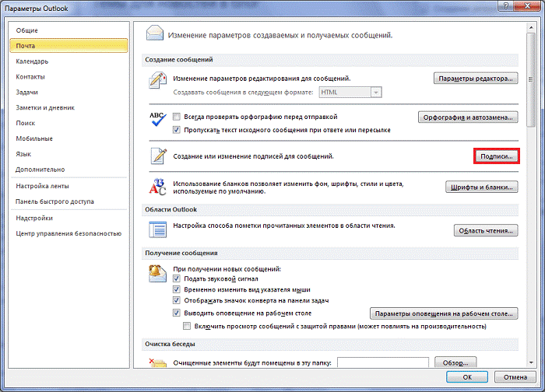Image resolution: width=545 pixels, height=392 pixels.
Task: Open the Контакты settings category
Action: pyautogui.click(x=69, y=77)
